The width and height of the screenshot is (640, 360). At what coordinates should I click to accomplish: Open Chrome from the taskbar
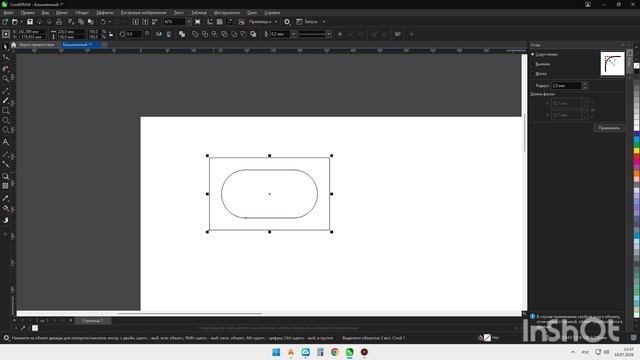[x=335, y=352]
